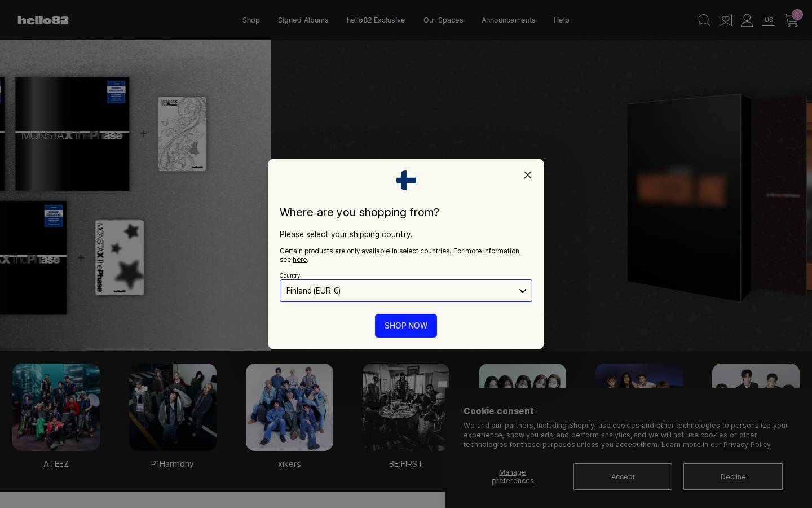This screenshot has width=812, height=508.
Task: Expand the Country dropdown showing Finland
Action: click(x=406, y=291)
